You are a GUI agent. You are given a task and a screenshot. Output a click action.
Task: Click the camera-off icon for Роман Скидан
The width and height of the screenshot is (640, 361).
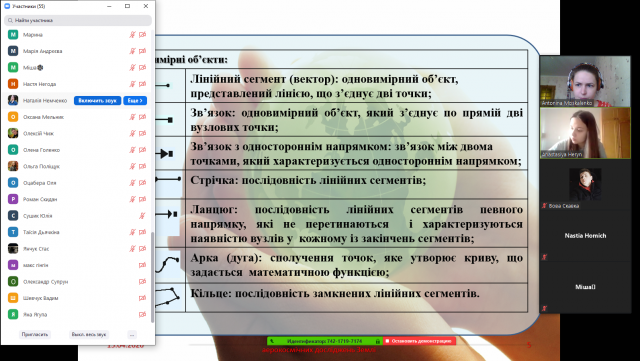(142, 199)
